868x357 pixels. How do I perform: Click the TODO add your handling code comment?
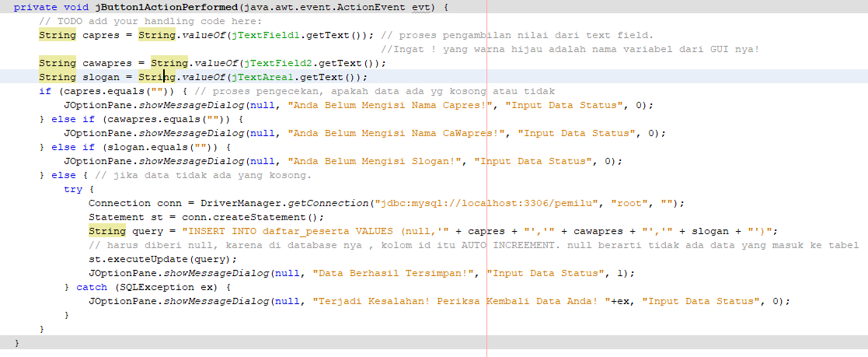pyautogui.click(x=150, y=21)
